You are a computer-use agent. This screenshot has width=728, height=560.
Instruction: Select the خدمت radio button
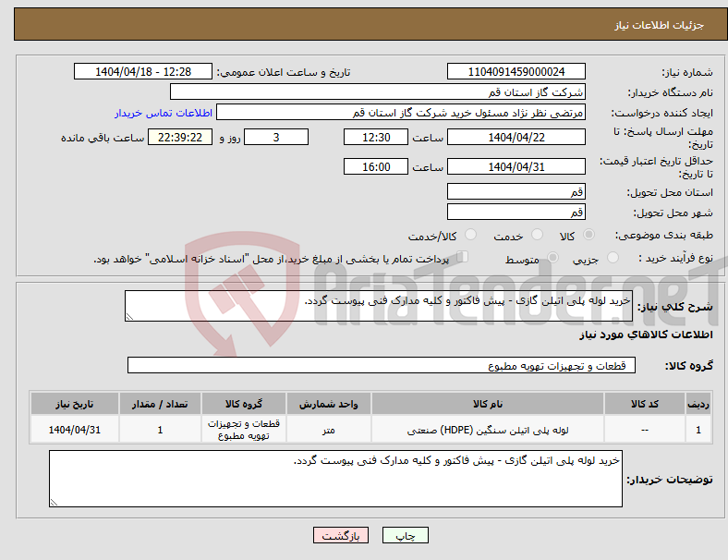(x=537, y=235)
